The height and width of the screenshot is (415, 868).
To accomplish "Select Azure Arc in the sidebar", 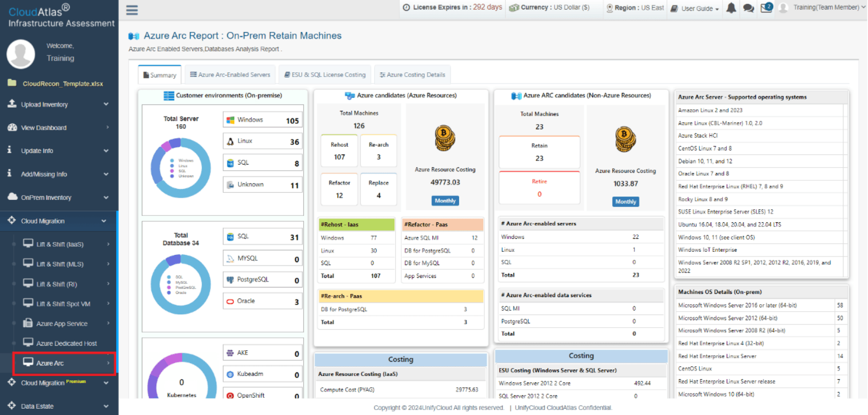I will (x=64, y=363).
